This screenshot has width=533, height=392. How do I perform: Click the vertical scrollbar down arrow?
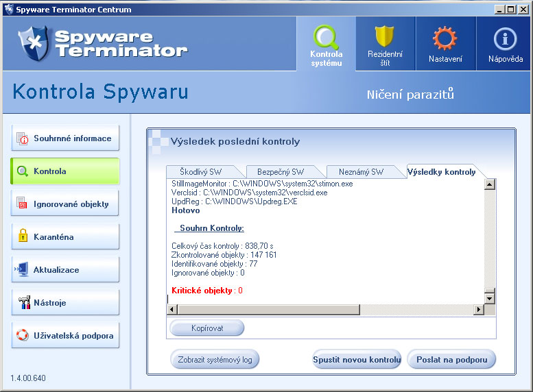click(x=490, y=299)
